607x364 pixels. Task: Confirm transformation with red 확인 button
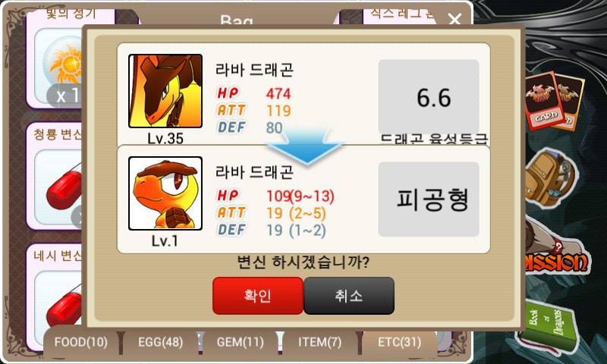257,296
